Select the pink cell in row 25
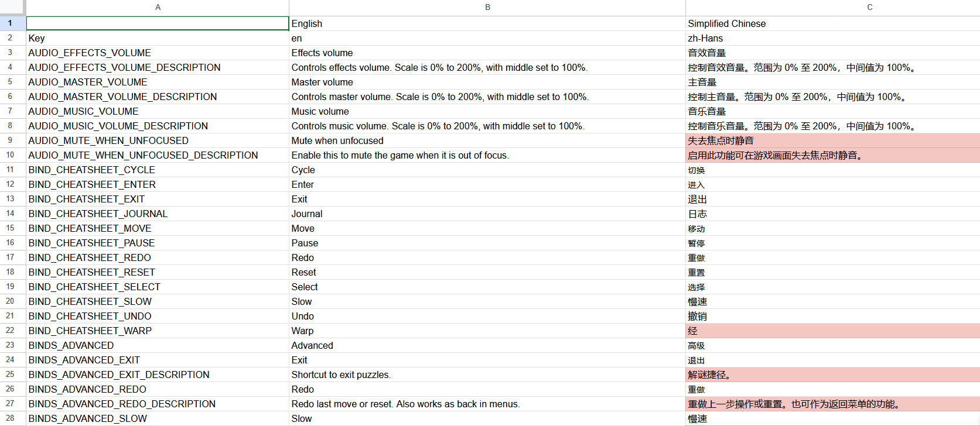 pyautogui.click(x=832, y=375)
